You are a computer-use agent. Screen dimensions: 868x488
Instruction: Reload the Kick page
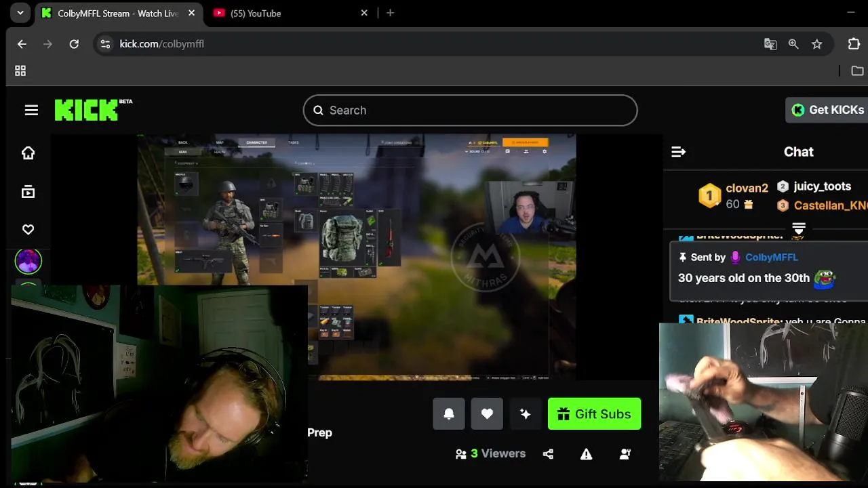pyautogui.click(x=74, y=44)
